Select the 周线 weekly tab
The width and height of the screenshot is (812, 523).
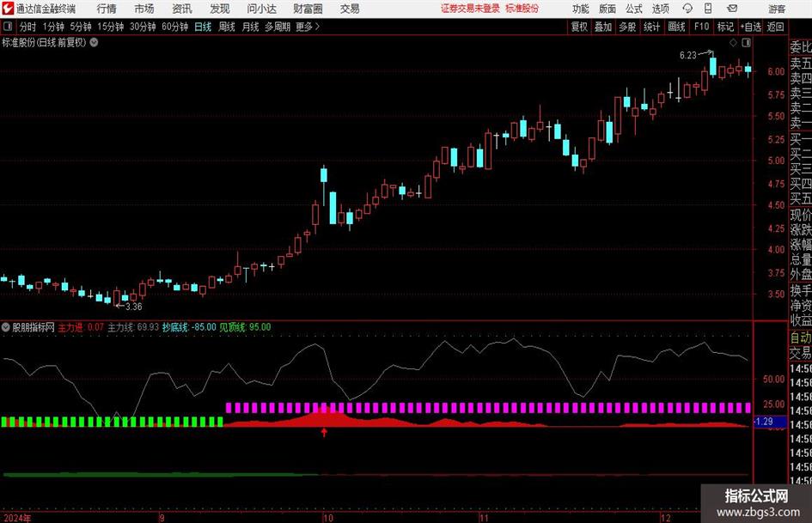point(226,27)
